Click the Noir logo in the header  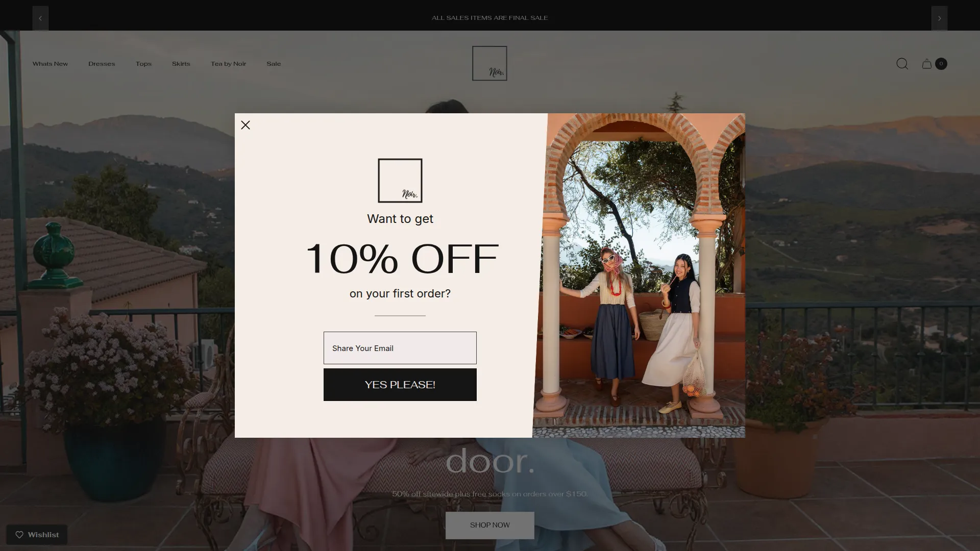tap(489, 63)
